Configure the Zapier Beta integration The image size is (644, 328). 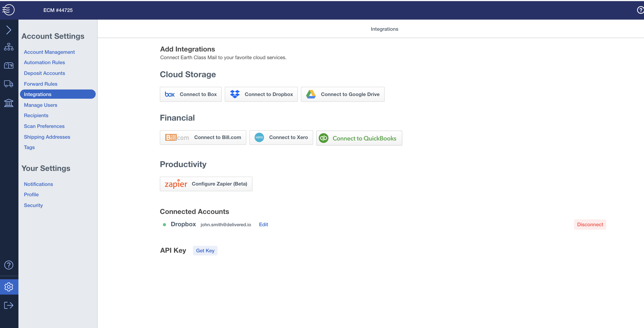[206, 184]
